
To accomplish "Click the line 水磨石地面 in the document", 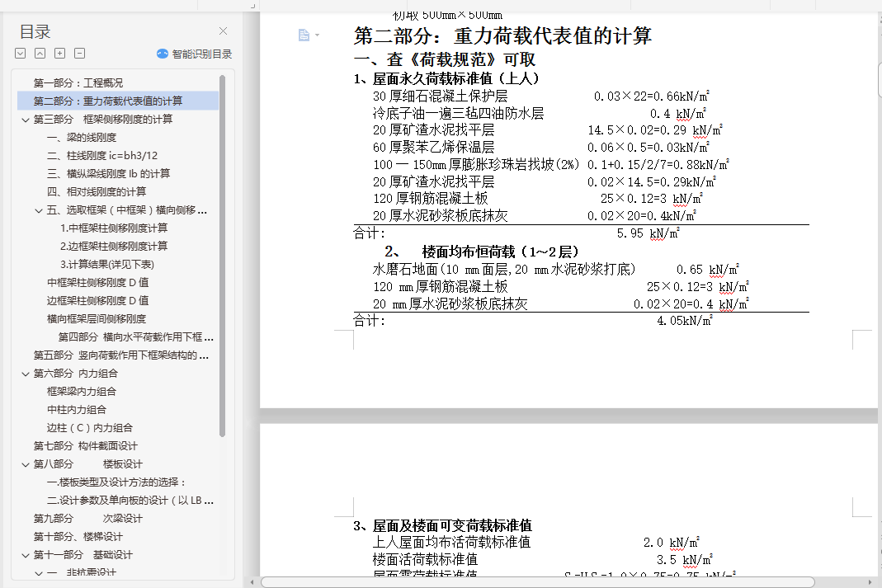I will click(x=504, y=270).
